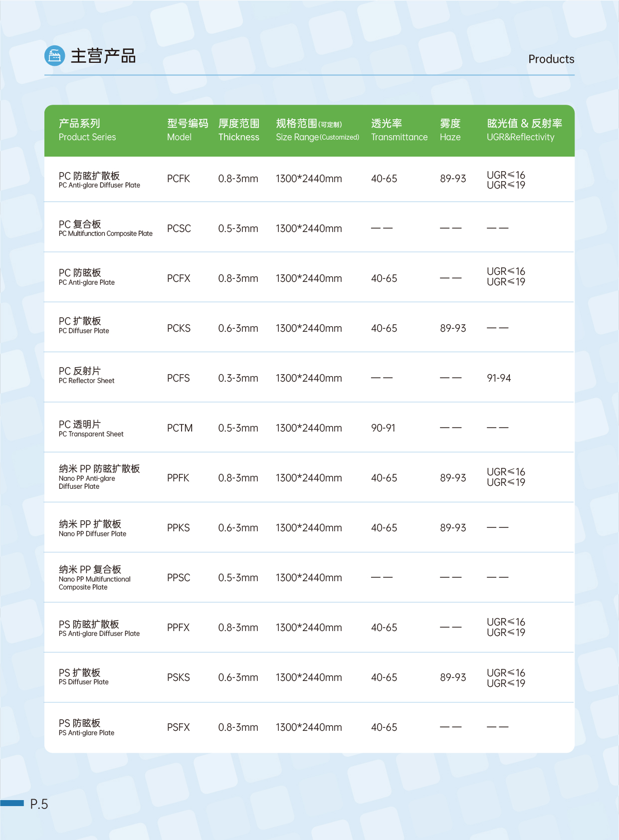Select model code PCTM

pos(180,428)
